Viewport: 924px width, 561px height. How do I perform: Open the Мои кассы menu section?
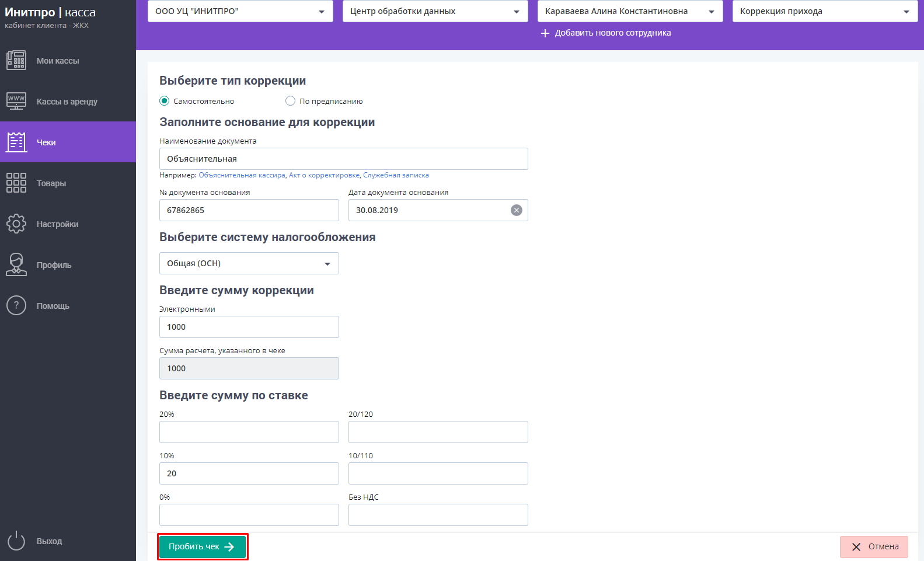point(68,61)
